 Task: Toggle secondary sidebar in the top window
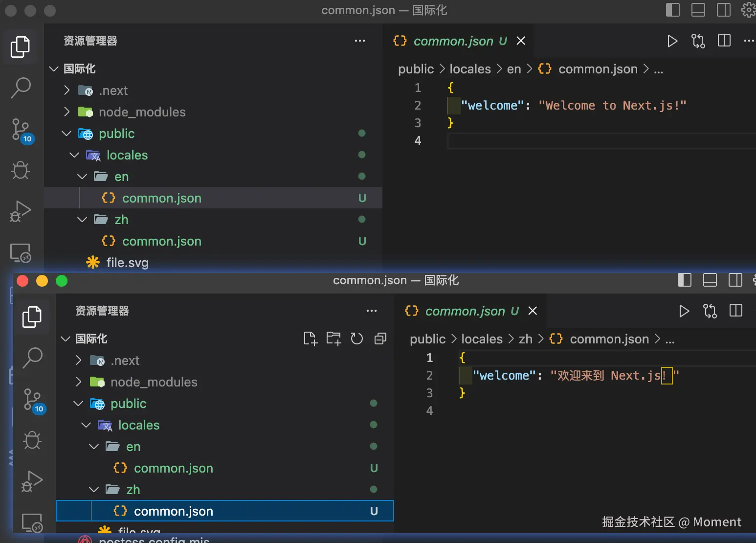point(724,10)
